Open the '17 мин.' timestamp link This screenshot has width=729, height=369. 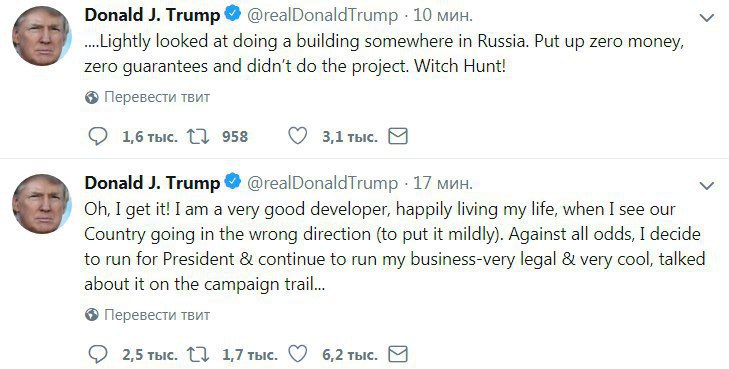[443, 183]
